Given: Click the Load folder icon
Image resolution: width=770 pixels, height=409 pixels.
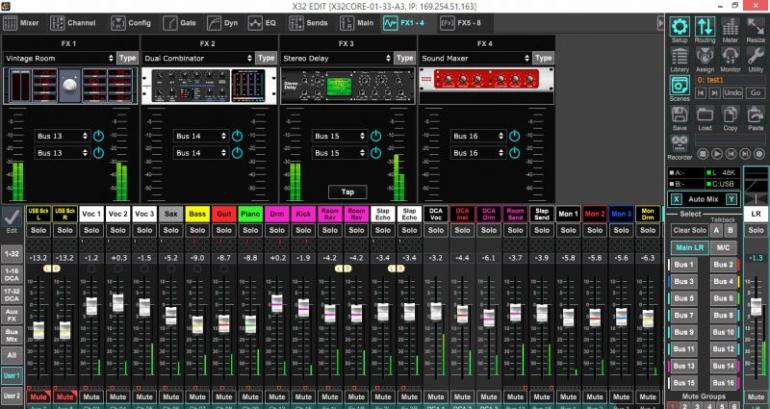Looking at the screenshot, I should [705, 115].
